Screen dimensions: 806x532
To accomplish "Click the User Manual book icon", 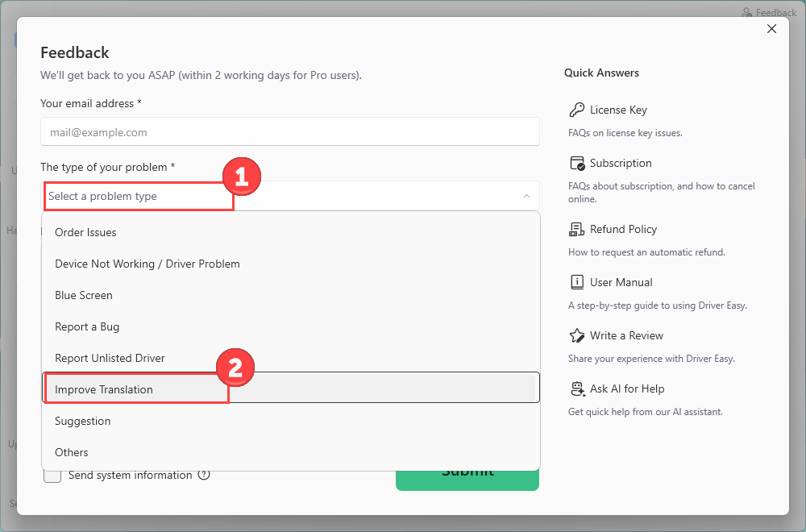I will click(x=576, y=283).
